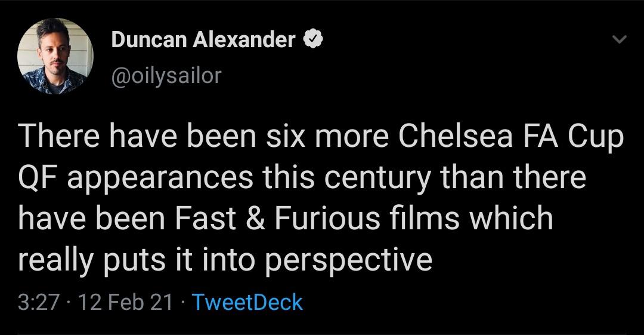Open Duncan Alexander's profile picture
The height and width of the screenshot is (335, 644).
(55, 57)
